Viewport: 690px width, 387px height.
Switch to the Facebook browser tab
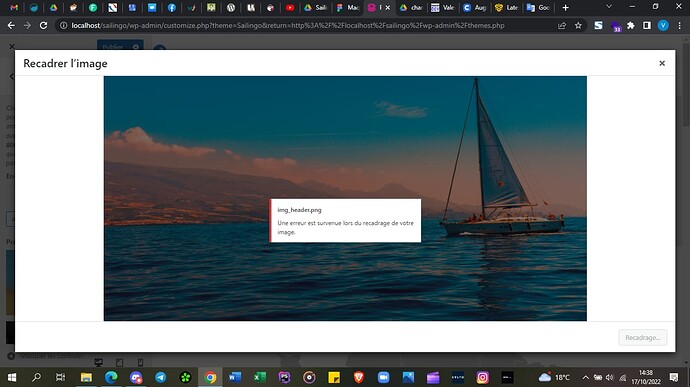coord(172,7)
